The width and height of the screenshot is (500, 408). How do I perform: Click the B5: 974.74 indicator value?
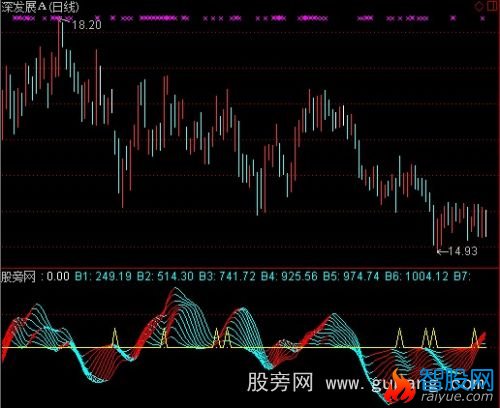(x=351, y=276)
